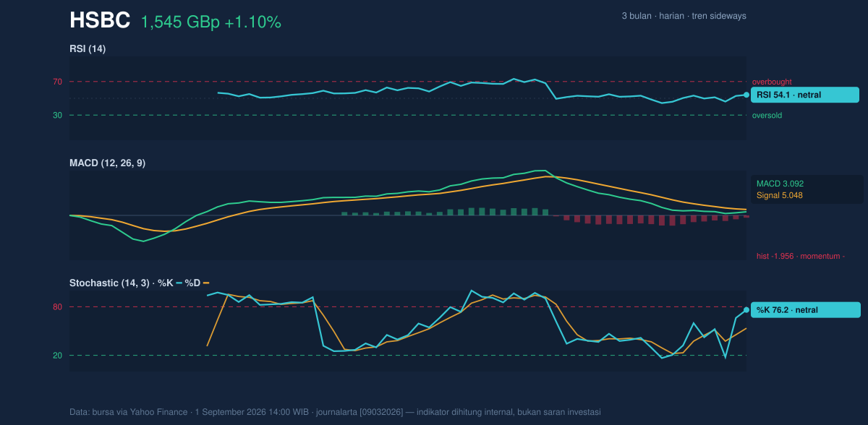Click the RSI 70 axis label
The width and height of the screenshot is (868, 425).
click(57, 82)
